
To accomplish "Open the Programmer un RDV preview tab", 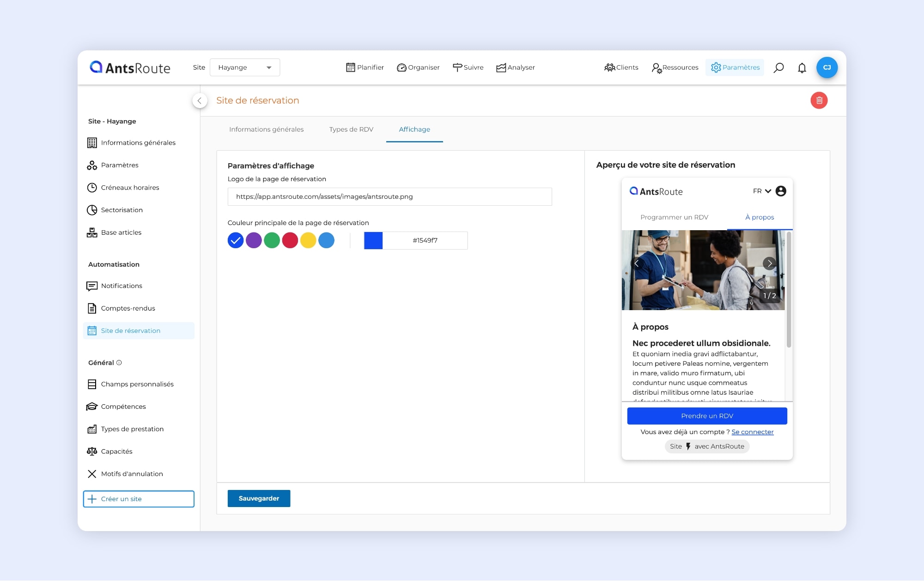I will [x=674, y=217].
